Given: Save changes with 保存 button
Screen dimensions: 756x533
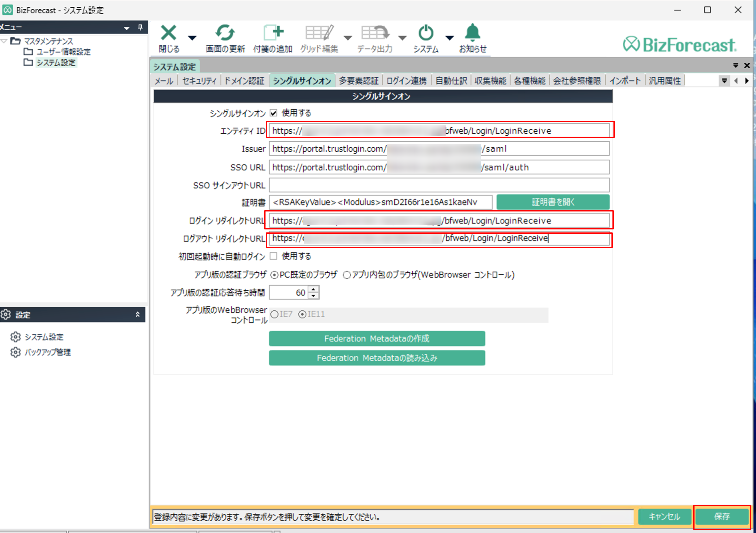Looking at the screenshot, I should point(721,516).
